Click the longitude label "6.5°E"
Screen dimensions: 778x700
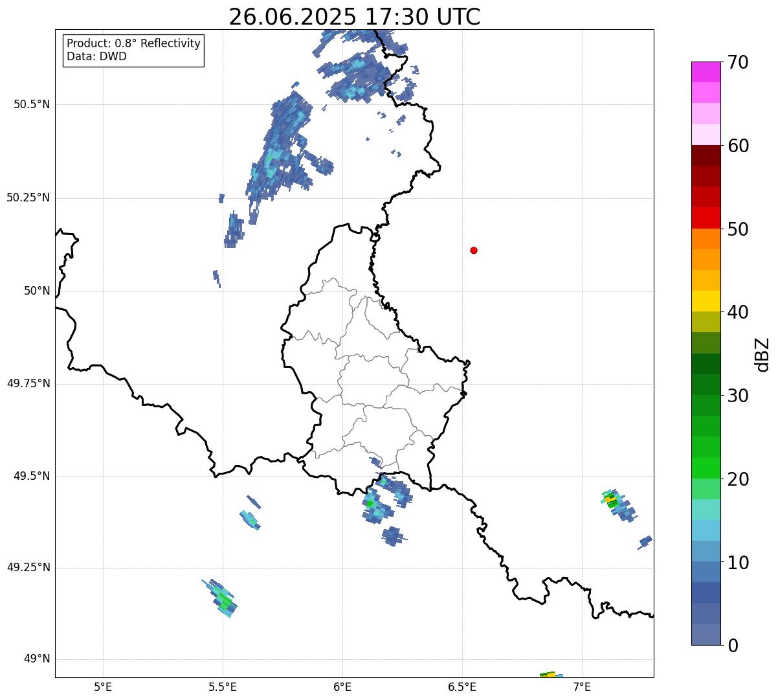(462, 687)
